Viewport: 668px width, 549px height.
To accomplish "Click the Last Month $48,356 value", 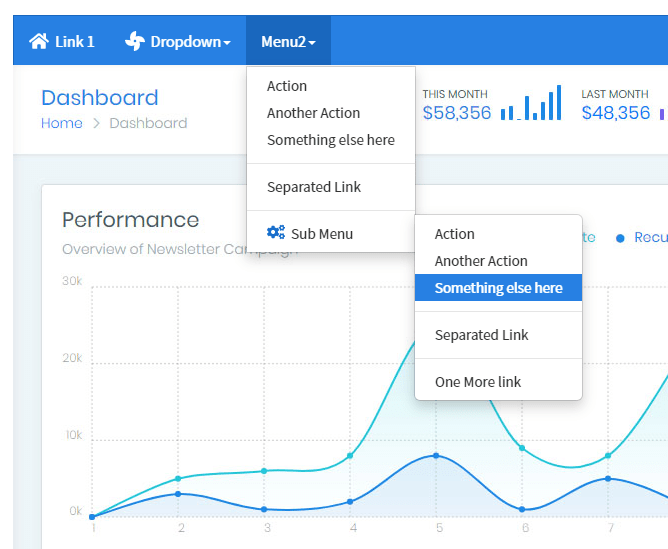I will tap(616, 113).
